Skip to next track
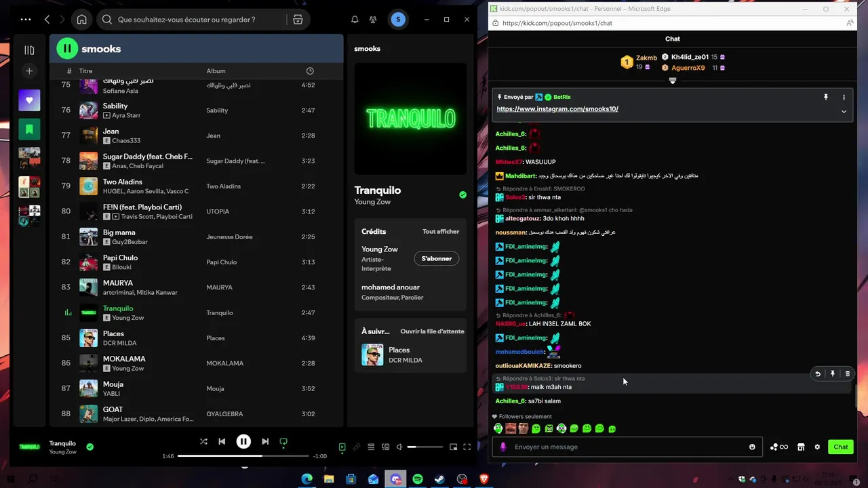The height and width of the screenshot is (488, 868). click(265, 441)
